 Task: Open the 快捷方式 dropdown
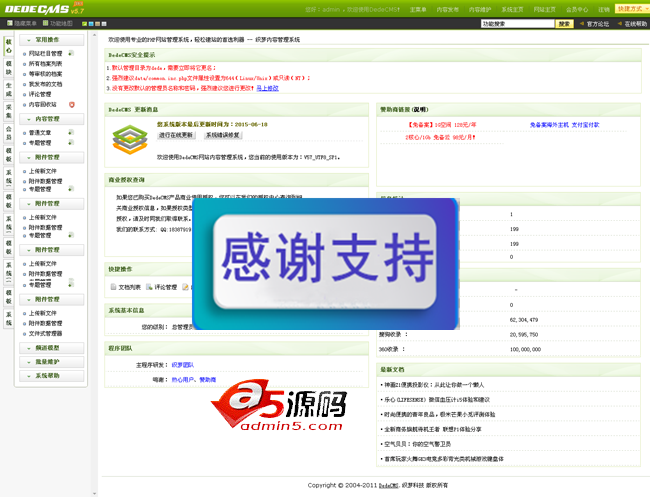pyautogui.click(x=632, y=9)
